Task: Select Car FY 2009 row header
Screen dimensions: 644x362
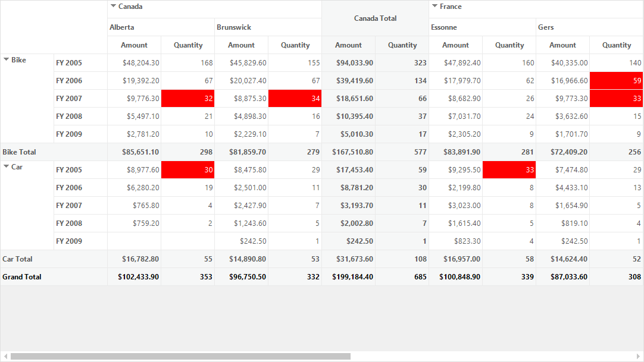Action: pos(80,241)
